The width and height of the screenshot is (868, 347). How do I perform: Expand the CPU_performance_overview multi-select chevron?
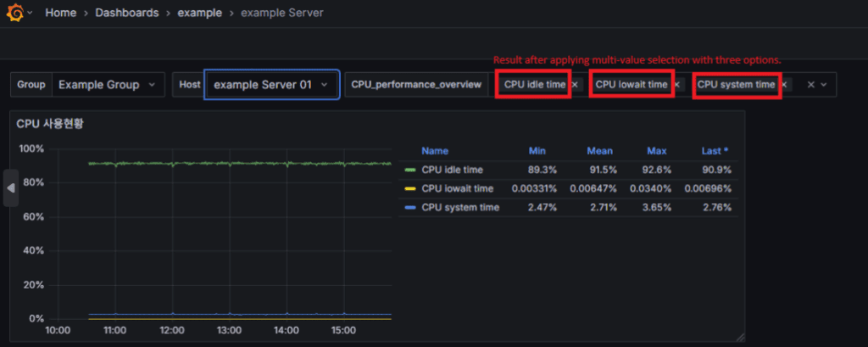coord(825,85)
